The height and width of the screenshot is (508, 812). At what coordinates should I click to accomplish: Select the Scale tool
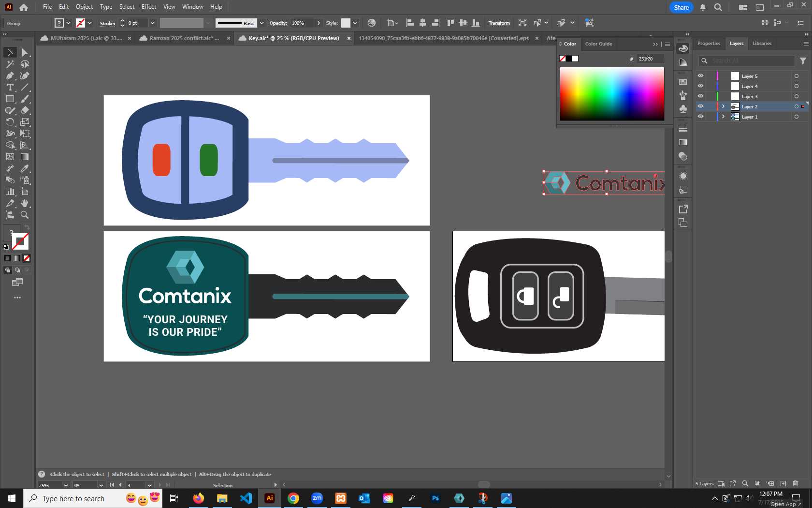(25, 122)
